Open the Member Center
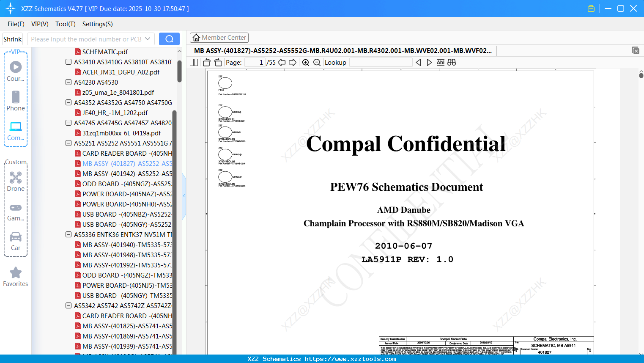 (219, 38)
